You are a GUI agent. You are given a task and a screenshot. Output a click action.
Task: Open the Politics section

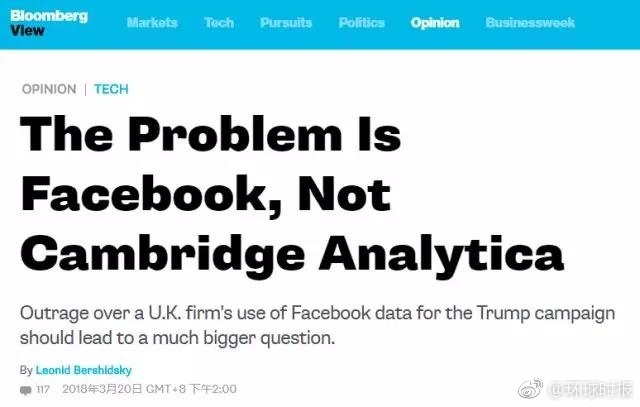click(x=361, y=23)
